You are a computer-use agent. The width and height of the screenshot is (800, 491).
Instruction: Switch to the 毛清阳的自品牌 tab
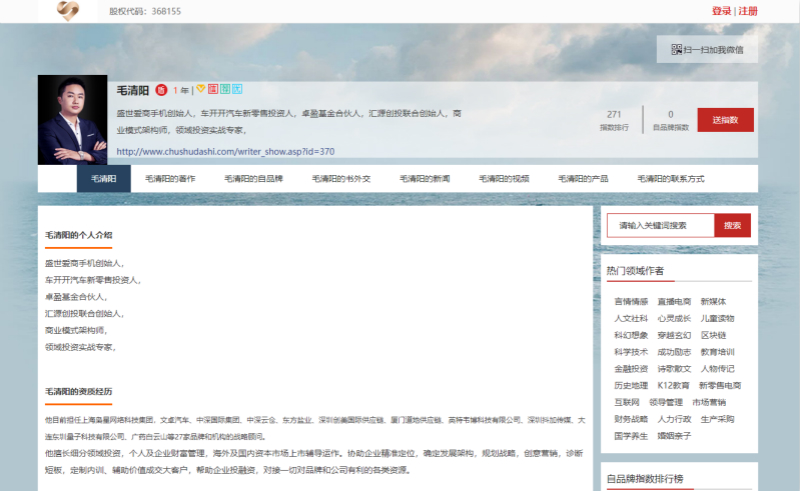[253, 179]
